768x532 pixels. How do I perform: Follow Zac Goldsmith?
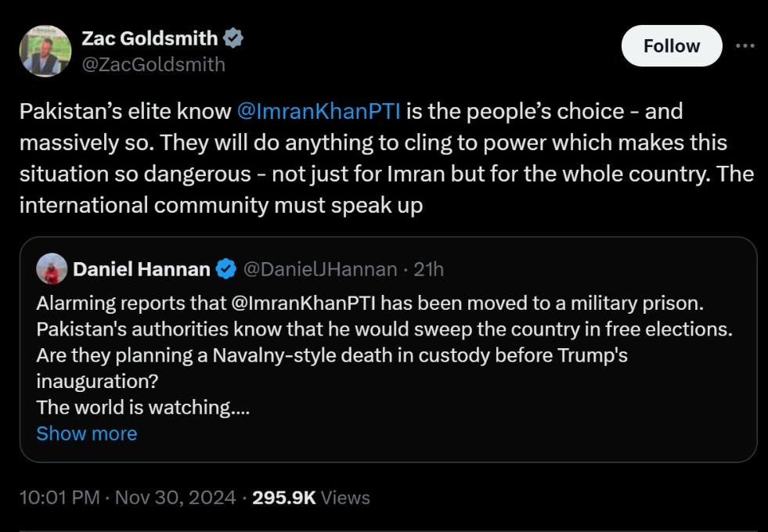671,46
